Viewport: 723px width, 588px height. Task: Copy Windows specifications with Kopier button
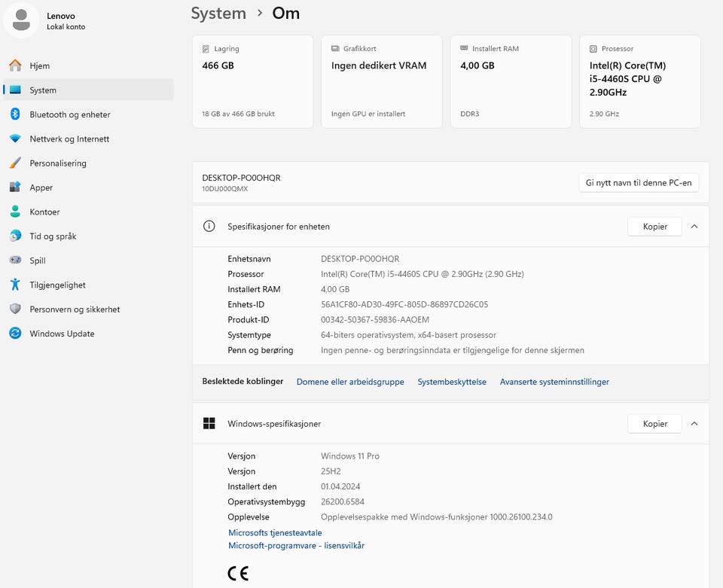654,423
